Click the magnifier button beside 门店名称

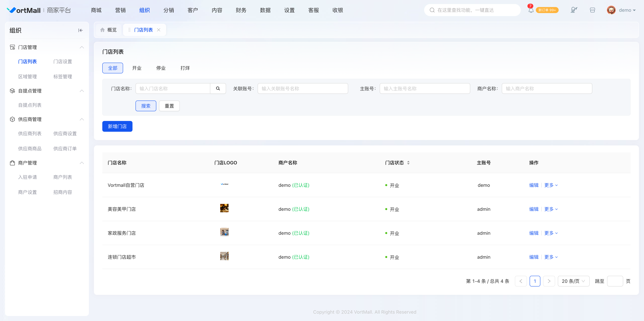(x=218, y=88)
